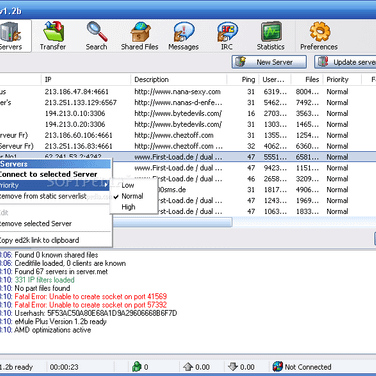Image resolution: width=376 pixels, height=376 pixels.
Task: Click the download speed arrow icon
Action: point(233,367)
